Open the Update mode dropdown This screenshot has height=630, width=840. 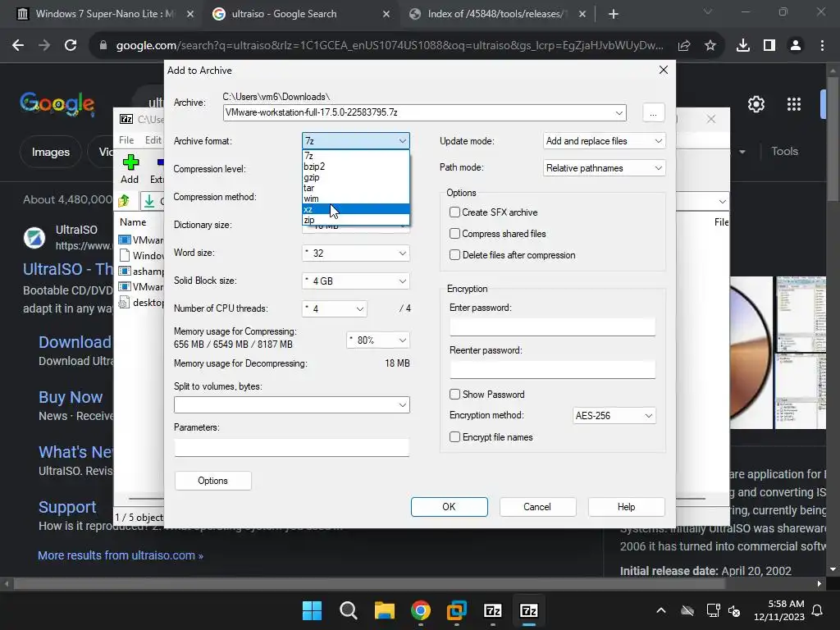[x=605, y=141]
